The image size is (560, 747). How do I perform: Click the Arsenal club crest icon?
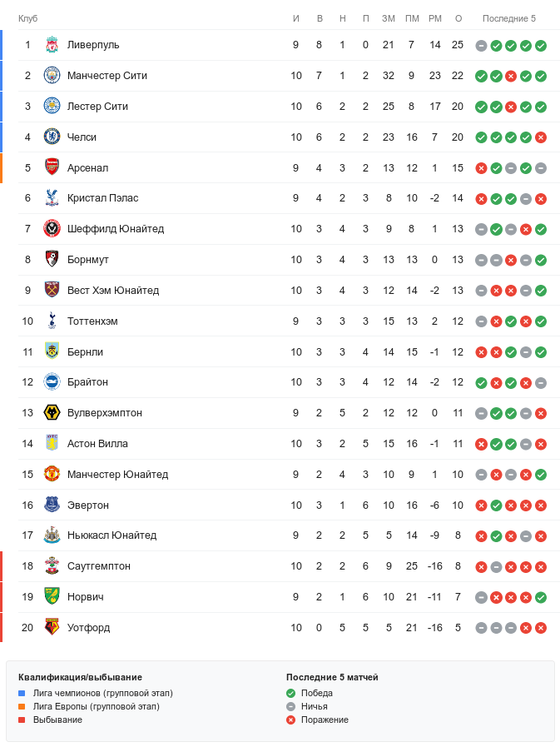pyautogui.click(x=52, y=167)
